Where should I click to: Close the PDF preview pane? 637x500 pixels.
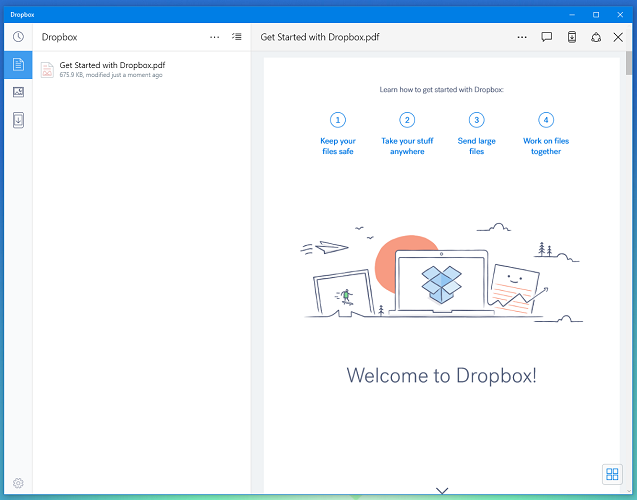click(x=618, y=37)
